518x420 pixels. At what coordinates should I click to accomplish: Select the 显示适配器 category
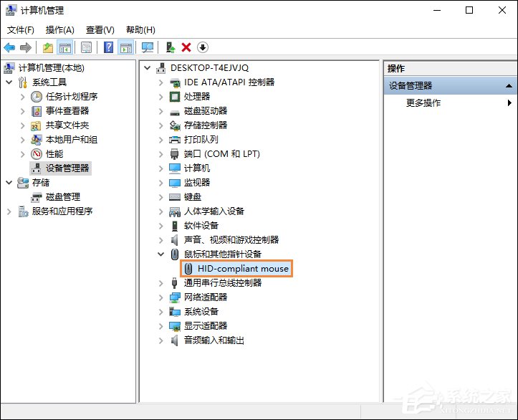[x=206, y=326]
